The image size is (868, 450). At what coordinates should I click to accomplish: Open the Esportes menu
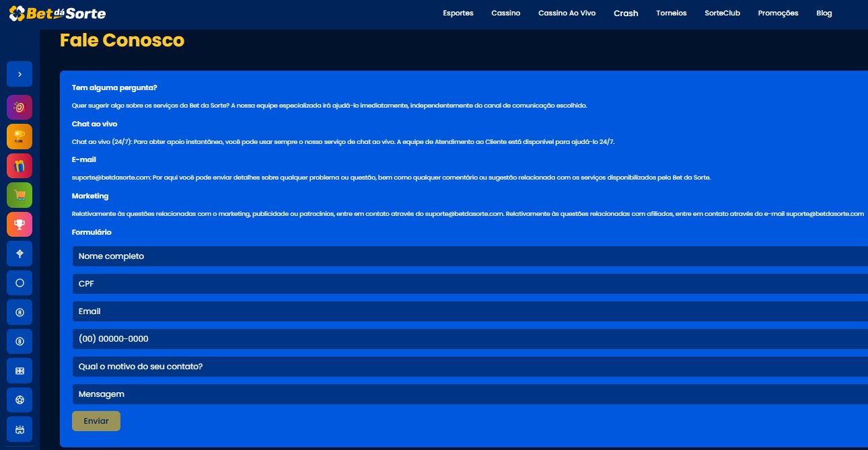[458, 13]
